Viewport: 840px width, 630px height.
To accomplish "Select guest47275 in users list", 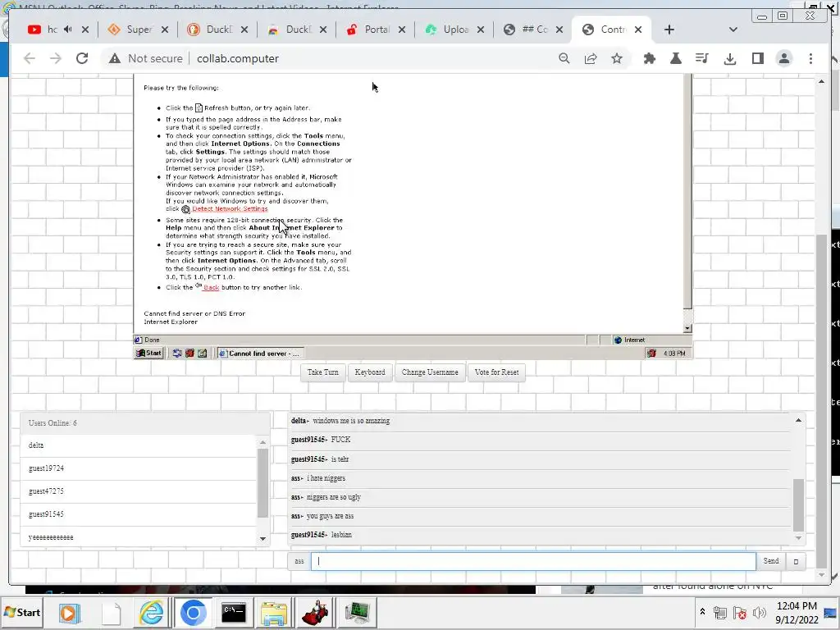I will 139,491.
